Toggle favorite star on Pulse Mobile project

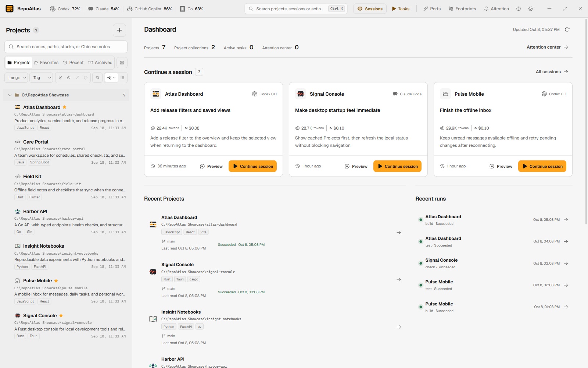click(x=56, y=281)
